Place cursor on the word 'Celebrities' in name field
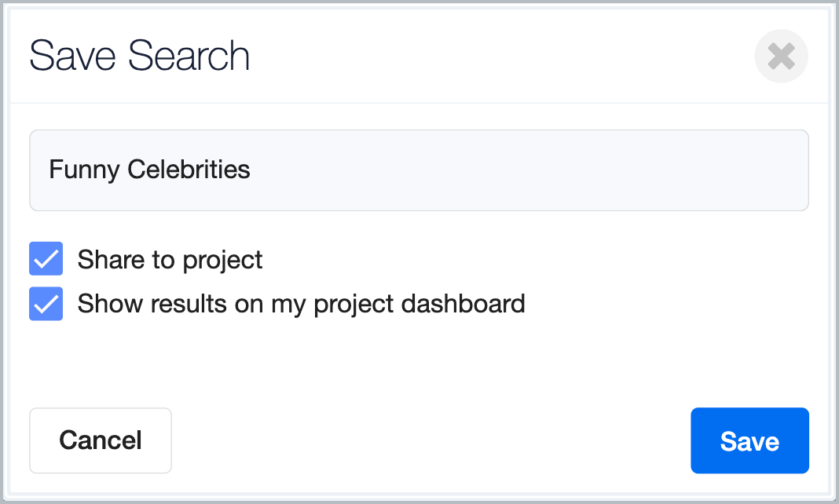This screenshot has width=839, height=504. [x=189, y=170]
